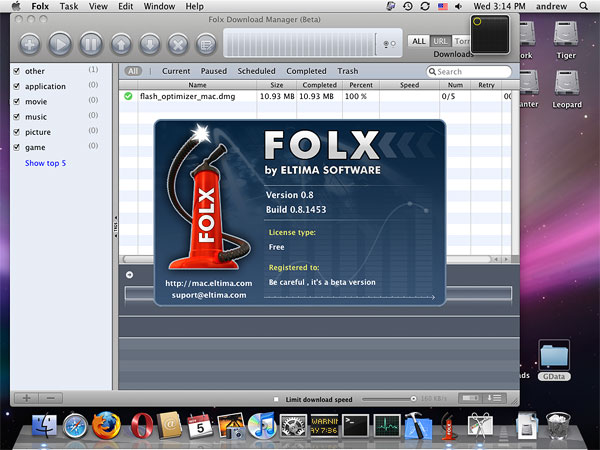Adjust the download speed limit slider
Image resolution: width=600 pixels, height=450 pixels.
[413, 399]
